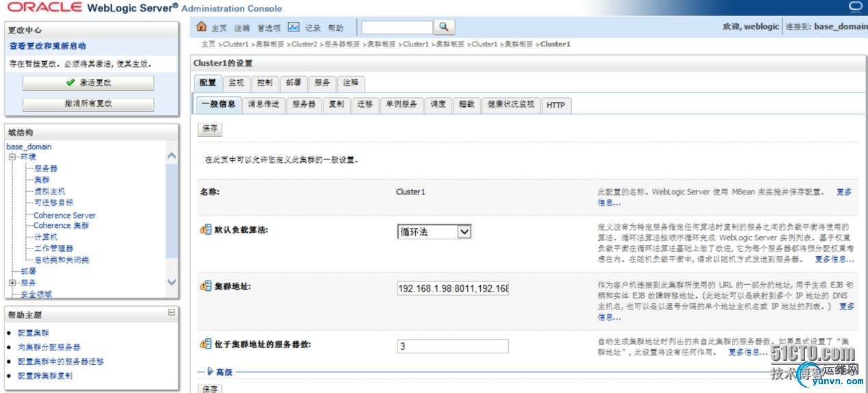868x393 pixels.
Task: Open the 健康状况监视 sub-tab
Action: point(511,105)
